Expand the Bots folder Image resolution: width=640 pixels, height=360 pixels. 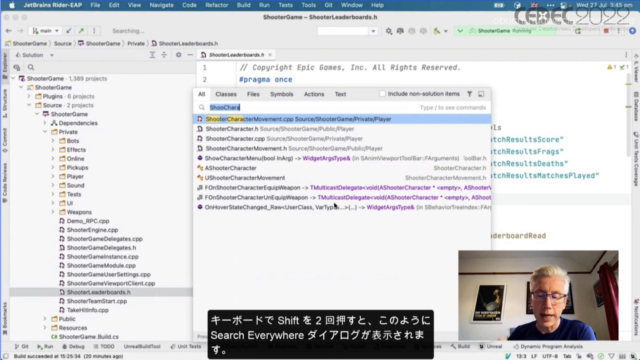click(x=53, y=141)
